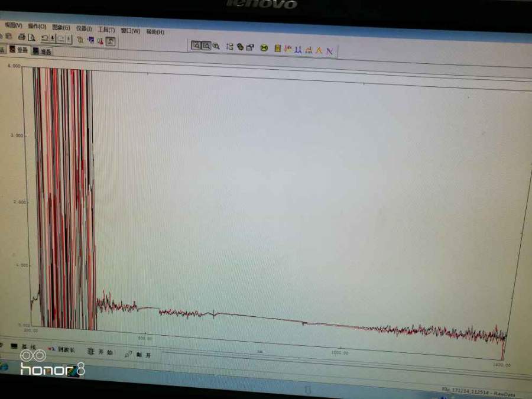
Task: Click the 开始 start button
Action: (100, 352)
